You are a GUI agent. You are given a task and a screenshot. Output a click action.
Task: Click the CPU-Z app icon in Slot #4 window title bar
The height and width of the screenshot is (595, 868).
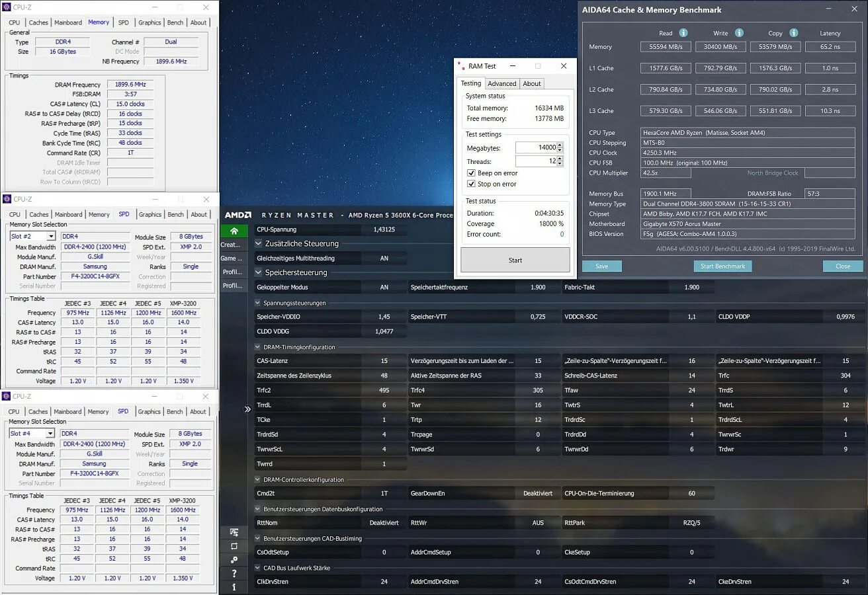click(7, 396)
